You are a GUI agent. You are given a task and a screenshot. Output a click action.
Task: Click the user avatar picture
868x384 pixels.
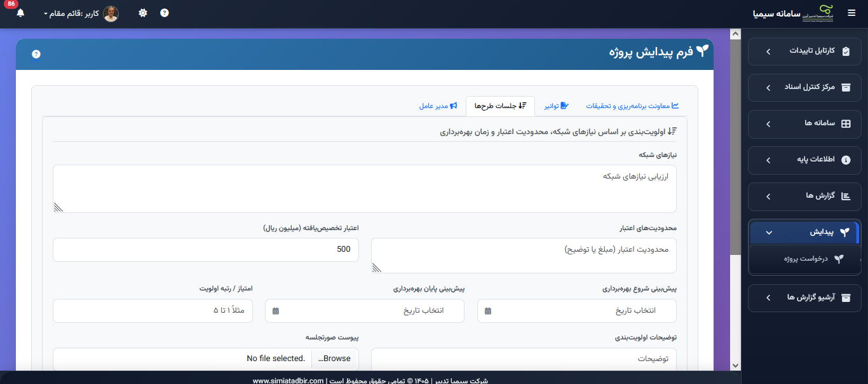point(111,13)
